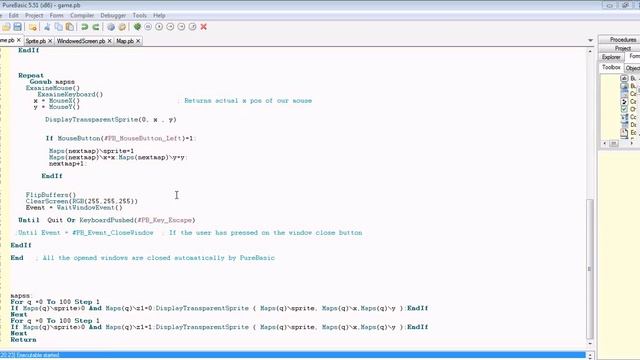Switch to the WindowedScreen.pb tab

click(81, 41)
